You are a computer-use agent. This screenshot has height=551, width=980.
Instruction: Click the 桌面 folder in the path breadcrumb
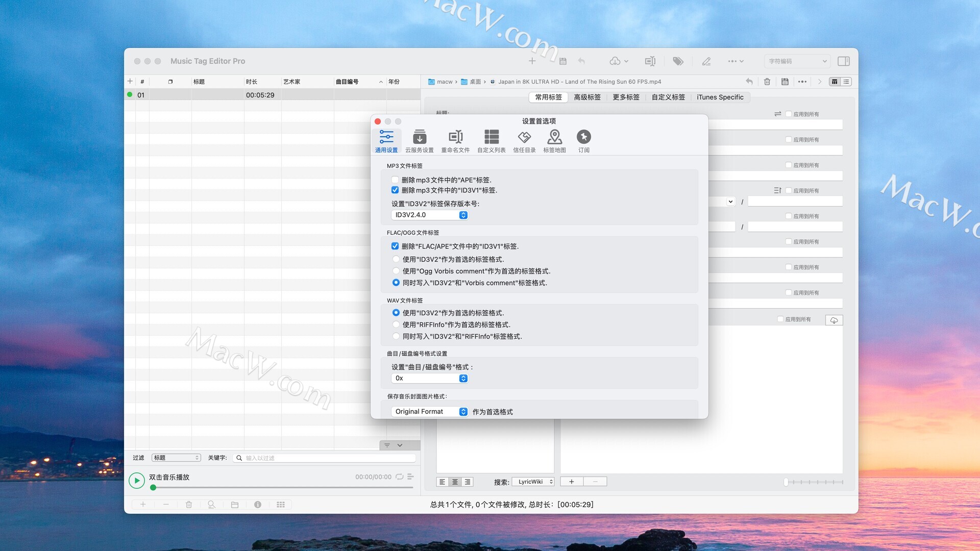click(471, 82)
